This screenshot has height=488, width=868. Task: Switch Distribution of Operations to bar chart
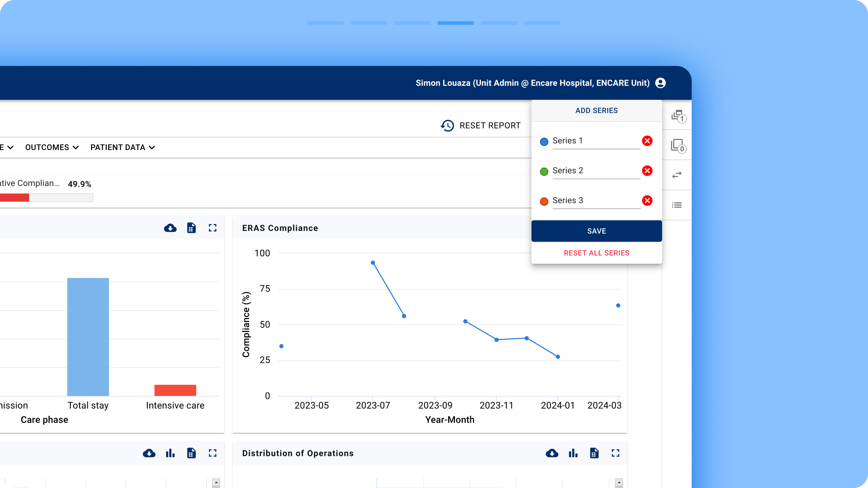(x=573, y=453)
